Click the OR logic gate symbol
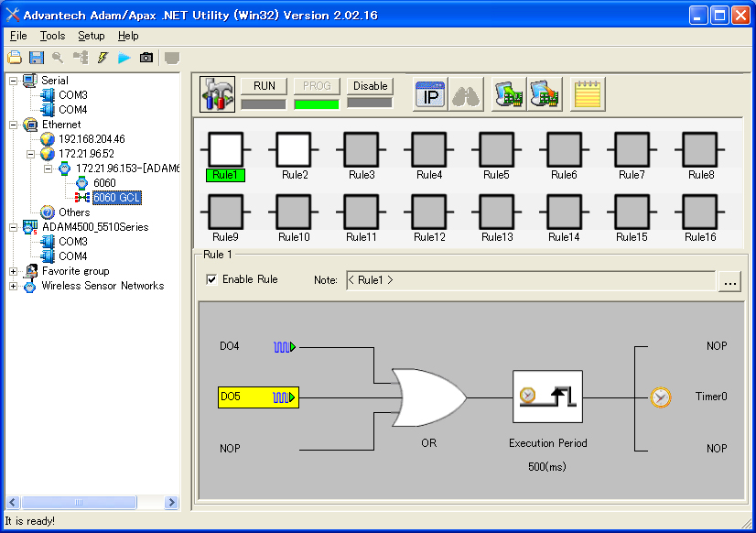The image size is (756, 533). click(x=428, y=398)
